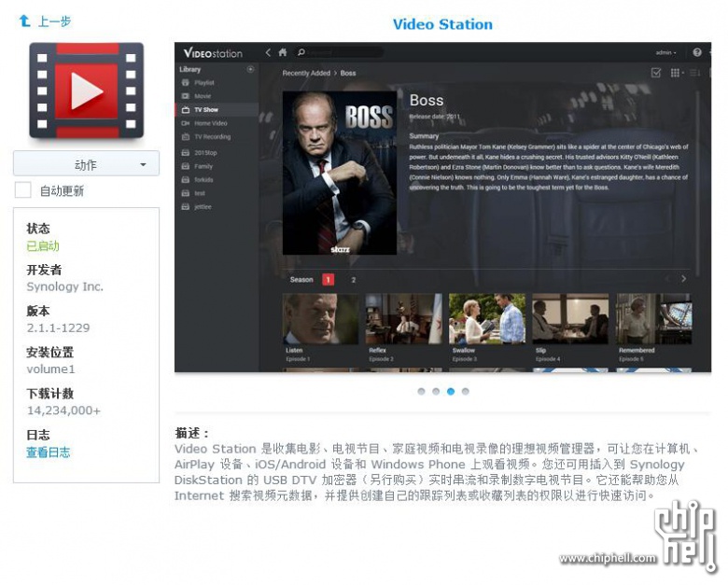Open the admin user dropdown
The width and height of the screenshot is (728, 585).
665,52
